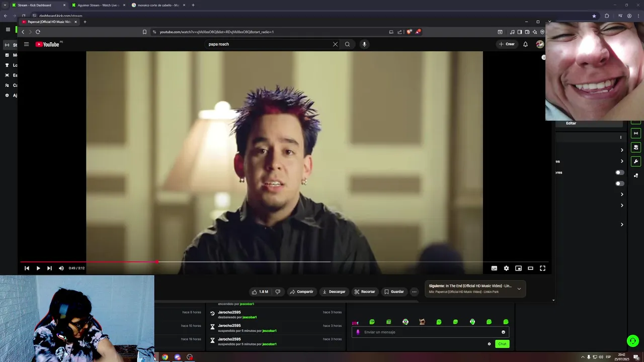
Task: Dislike the video
Action: [x=278, y=292]
